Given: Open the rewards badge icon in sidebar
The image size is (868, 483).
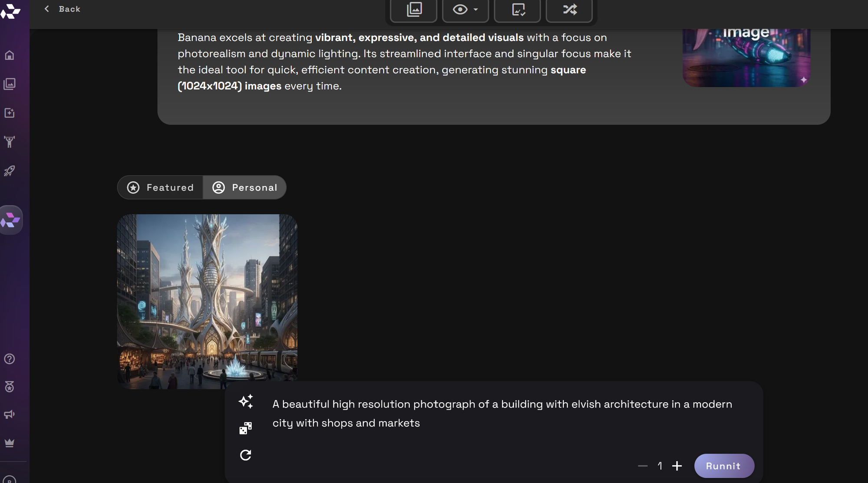Looking at the screenshot, I should [9, 387].
